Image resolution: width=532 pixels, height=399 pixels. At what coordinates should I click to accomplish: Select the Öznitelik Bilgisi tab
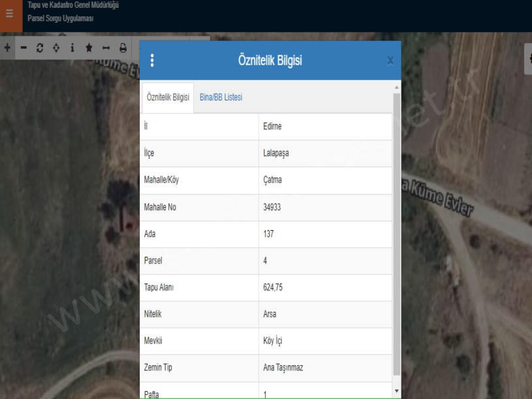click(x=168, y=97)
